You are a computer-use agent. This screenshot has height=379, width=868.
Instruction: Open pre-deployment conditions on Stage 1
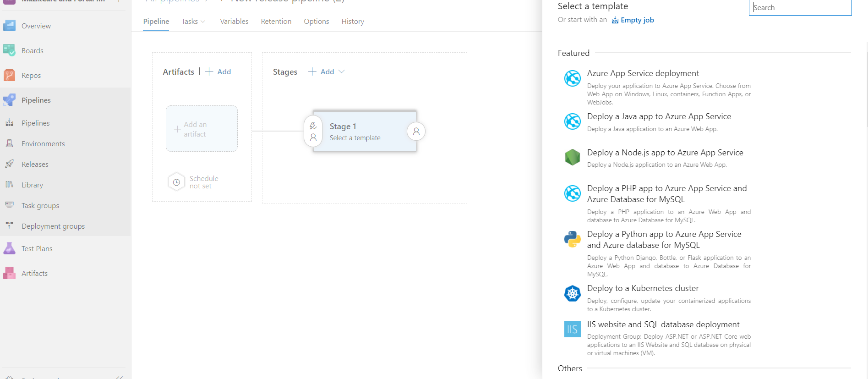[313, 131]
